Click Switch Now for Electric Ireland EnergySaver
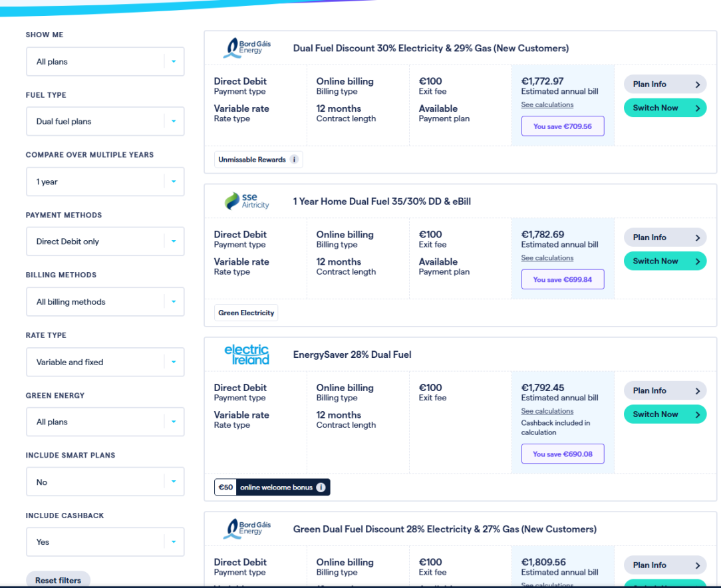 tap(665, 414)
